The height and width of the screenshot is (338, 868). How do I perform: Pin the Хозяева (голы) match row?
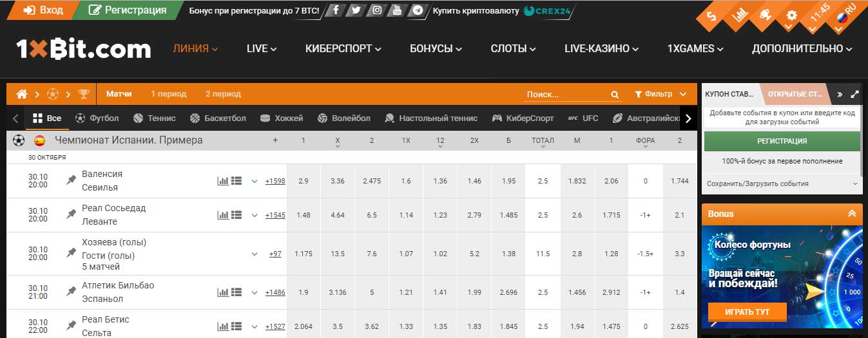72,253
